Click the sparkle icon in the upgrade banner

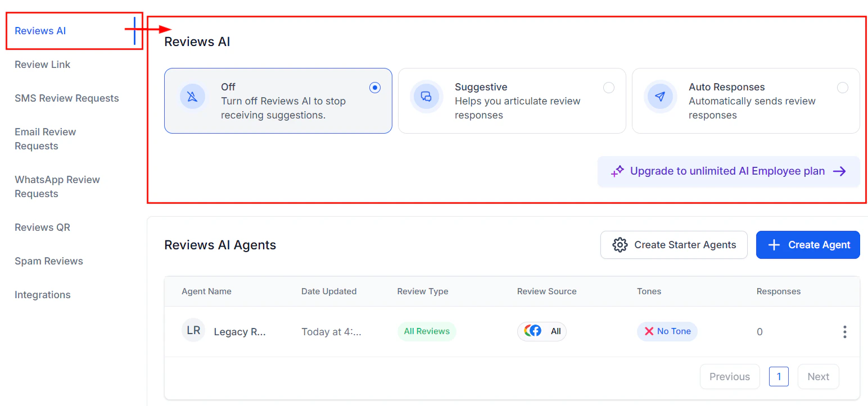coord(618,171)
